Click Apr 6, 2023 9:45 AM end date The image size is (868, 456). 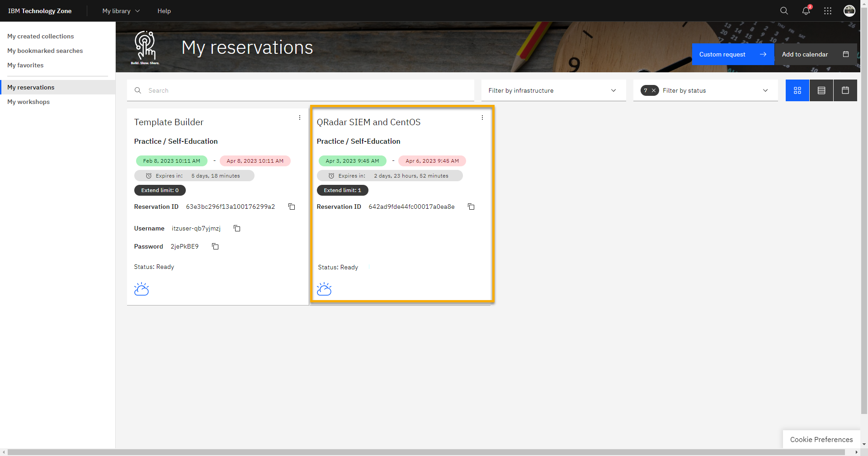pos(432,161)
